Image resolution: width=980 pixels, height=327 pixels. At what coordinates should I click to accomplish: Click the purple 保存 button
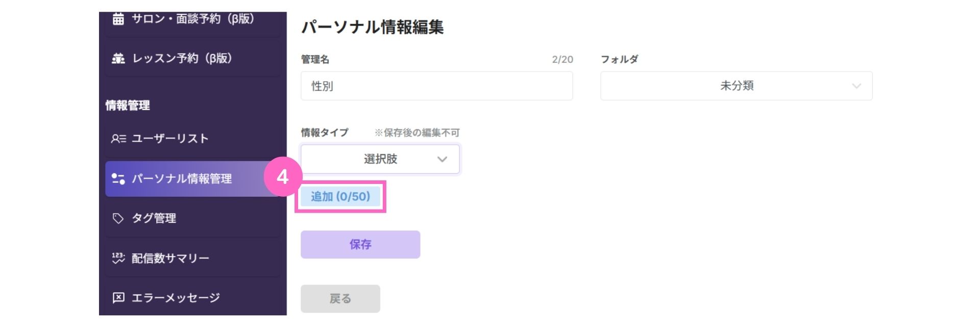click(360, 244)
